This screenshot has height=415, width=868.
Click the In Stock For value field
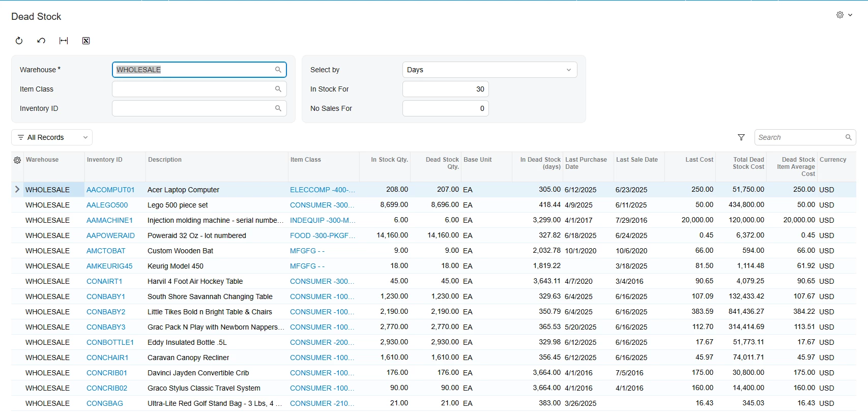click(x=446, y=89)
